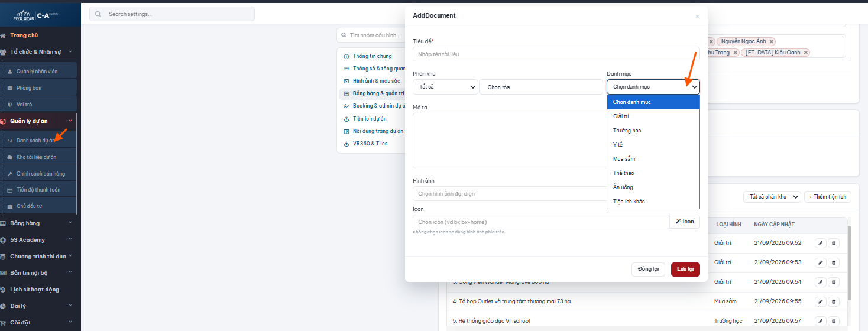Select 'Chọn danh mục' placeholder option in list
Viewport: 868px width, 331px height.
point(653,102)
